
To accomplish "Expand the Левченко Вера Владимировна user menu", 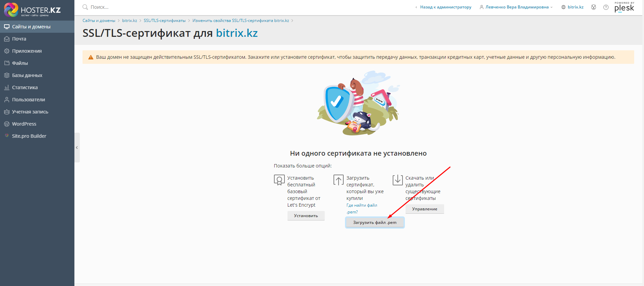I will pos(516,7).
